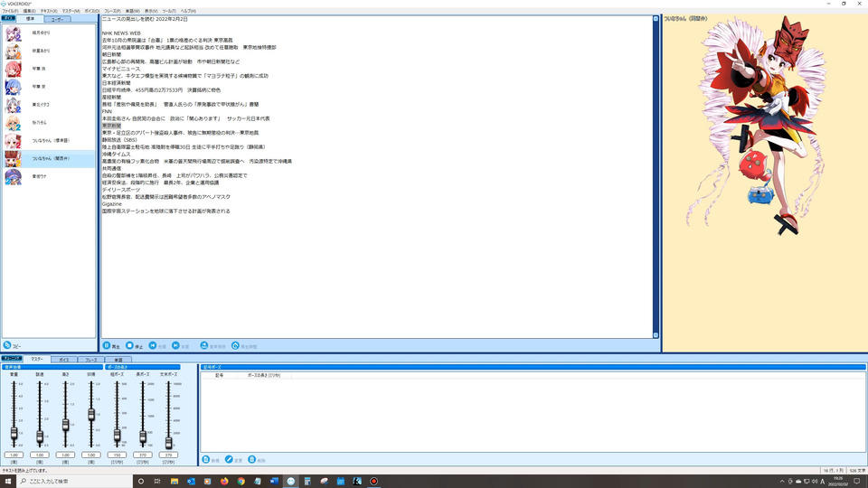Open Chrome from the taskbar
The image size is (868, 488).
(241, 482)
